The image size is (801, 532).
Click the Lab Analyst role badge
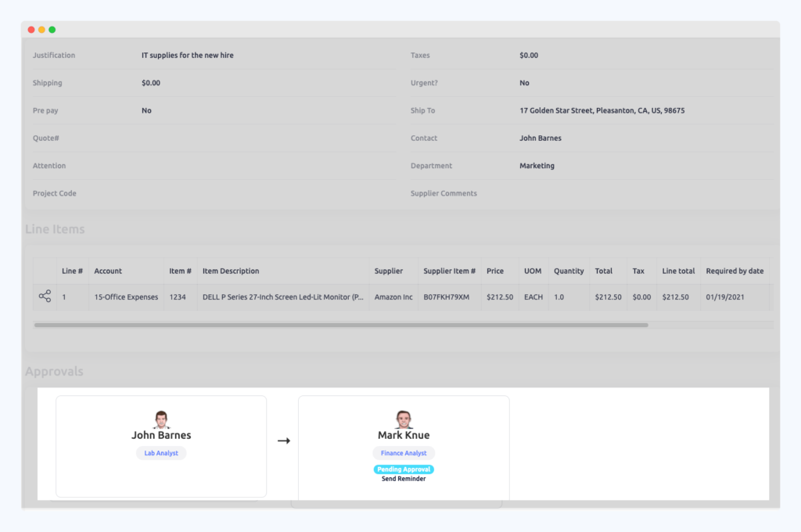pyautogui.click(x=160, y=452)
